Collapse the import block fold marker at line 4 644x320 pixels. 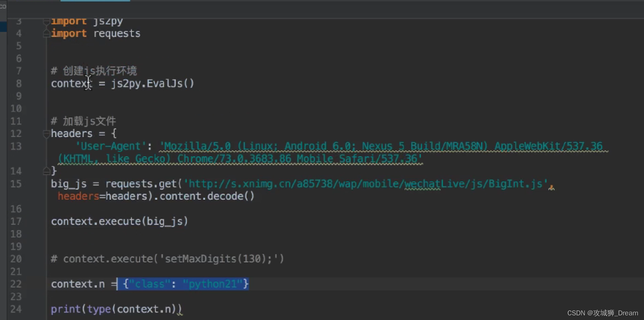[46, 34]
